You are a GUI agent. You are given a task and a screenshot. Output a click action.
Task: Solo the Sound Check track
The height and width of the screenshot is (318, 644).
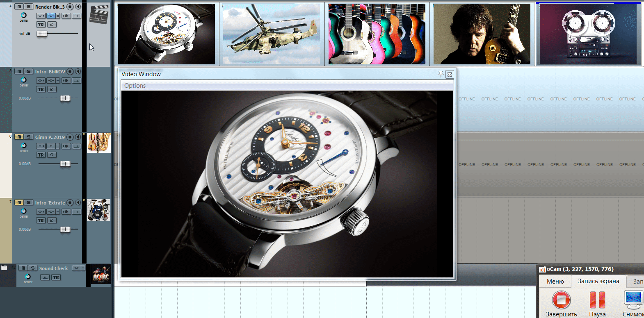pos(33,268)
